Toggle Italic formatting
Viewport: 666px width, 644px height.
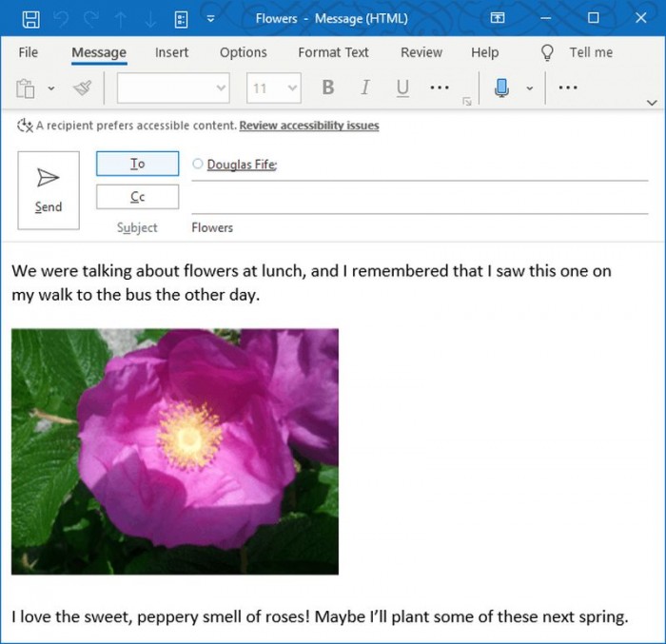[x=364, y=88]
